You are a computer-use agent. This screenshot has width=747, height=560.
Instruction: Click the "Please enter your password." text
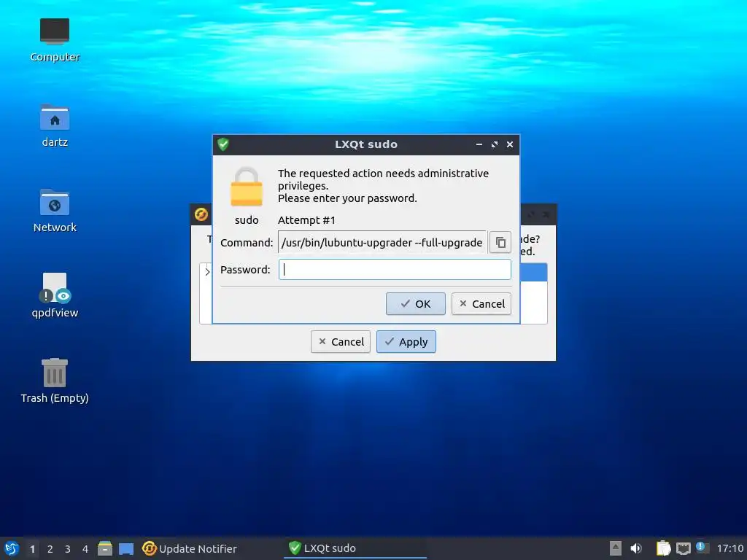point(347,198)
